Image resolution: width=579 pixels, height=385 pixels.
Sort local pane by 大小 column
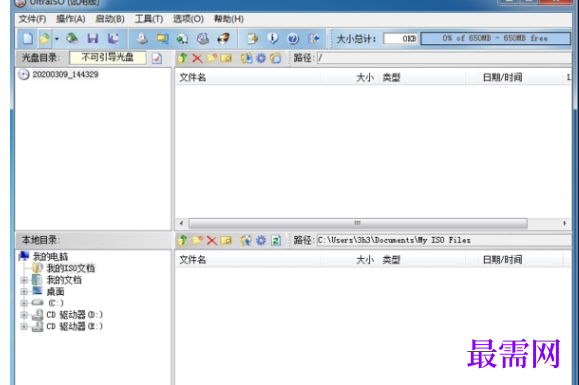349,260
